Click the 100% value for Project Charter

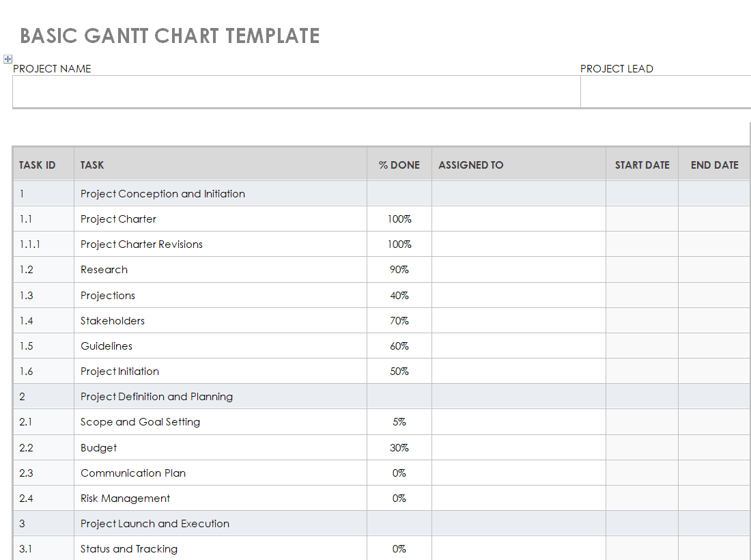tap(399, 219)
